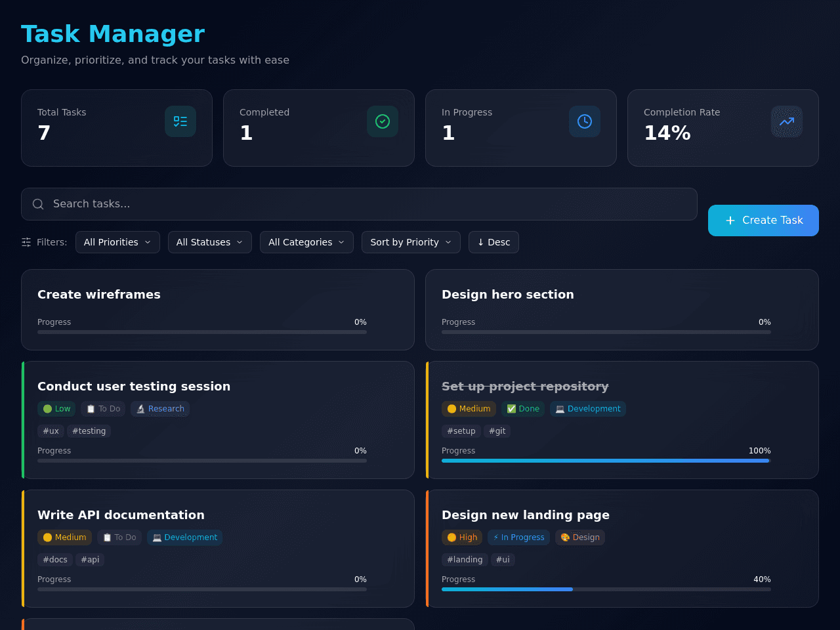Screen dimensions: 840x630
Task: Click the search magnifier icon
Action: 38,204
